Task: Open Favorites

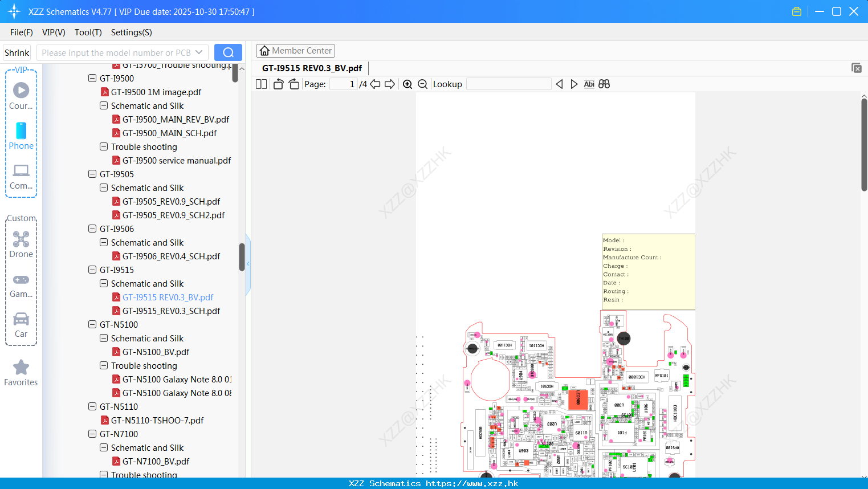Action: 21,373
